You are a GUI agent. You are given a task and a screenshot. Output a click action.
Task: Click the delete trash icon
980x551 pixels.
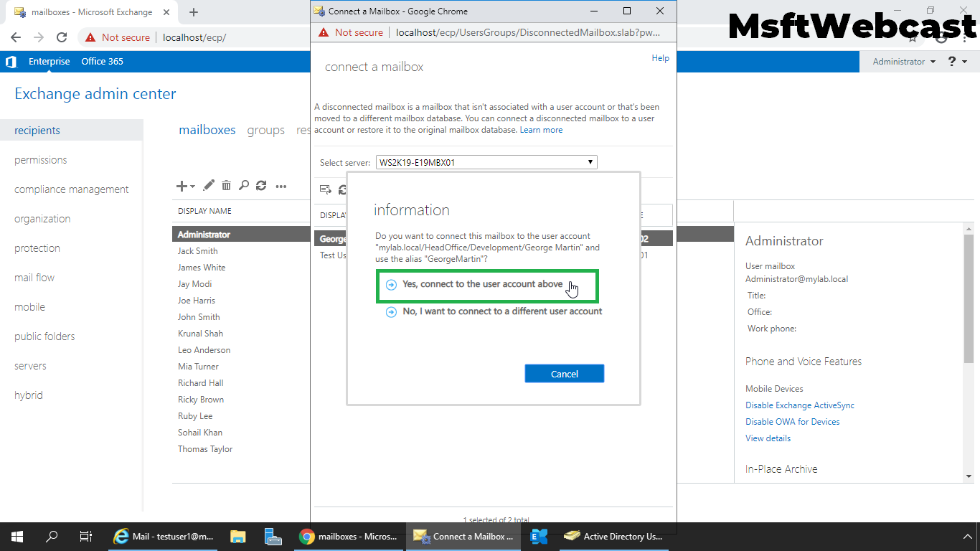pos(226,186)
